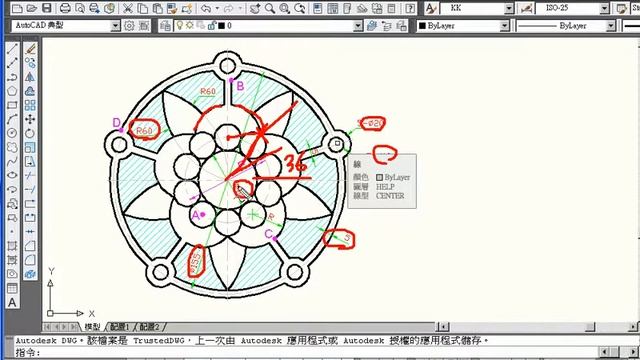640x360 pixels.
Task: Expand the AutoCAD workspace dropdown
Action: (116, 26)
